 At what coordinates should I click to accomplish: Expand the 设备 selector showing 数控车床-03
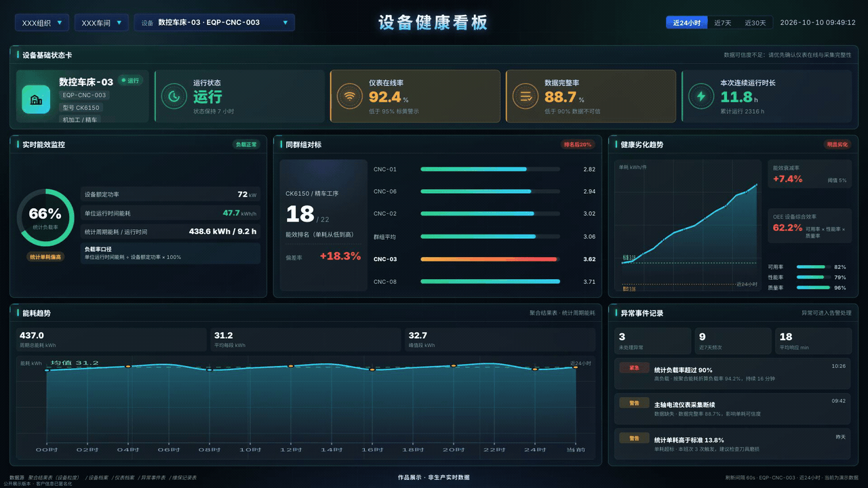tap(214, 23)
